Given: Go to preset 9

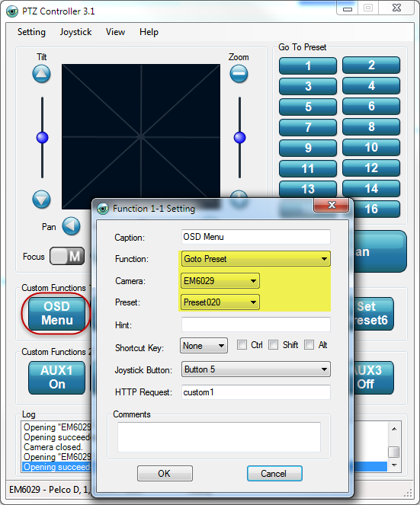Looking at the screenshot, I should point(308,149).
